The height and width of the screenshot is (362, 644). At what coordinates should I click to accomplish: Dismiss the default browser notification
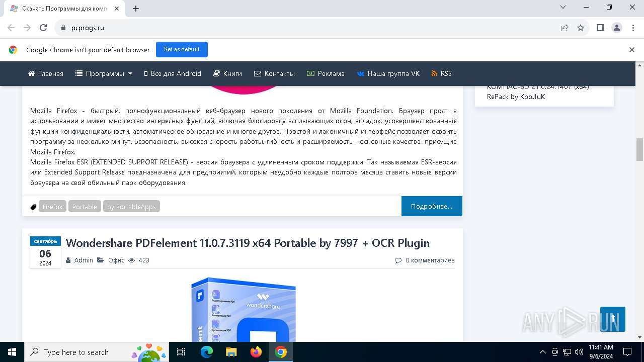click(x=632, y=50)
